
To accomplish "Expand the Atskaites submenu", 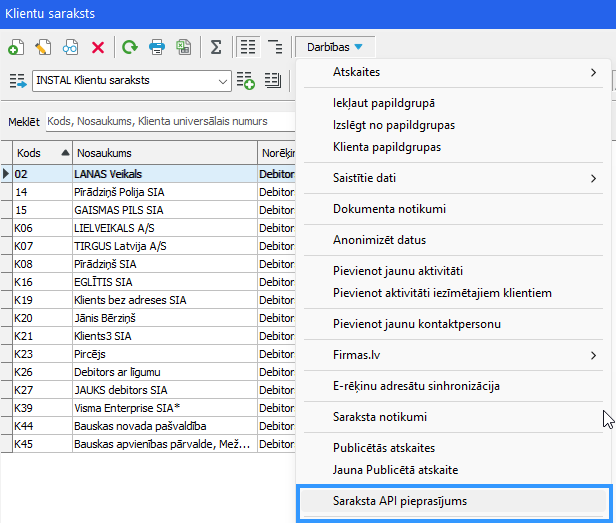I will (453, 72).
